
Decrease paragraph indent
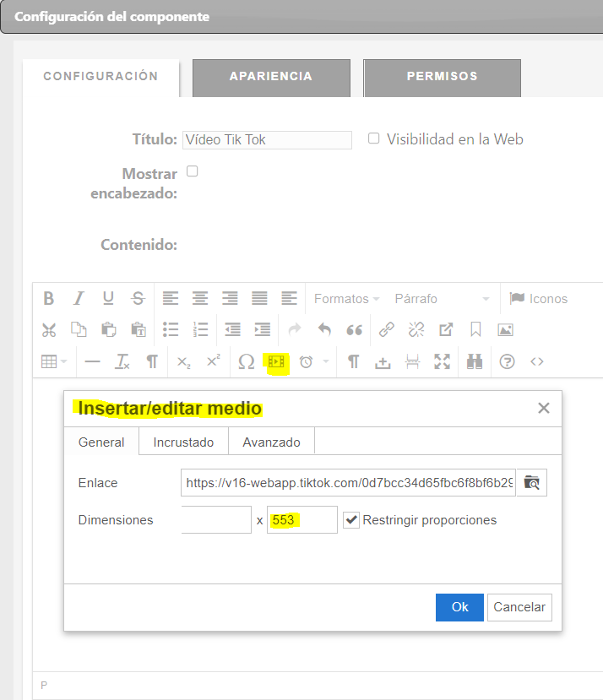pyautogui.click(x=233, y=330)
